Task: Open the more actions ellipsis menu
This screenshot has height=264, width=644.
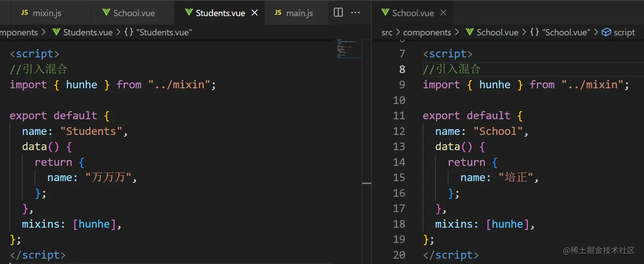Action: [x=355, y=13]
